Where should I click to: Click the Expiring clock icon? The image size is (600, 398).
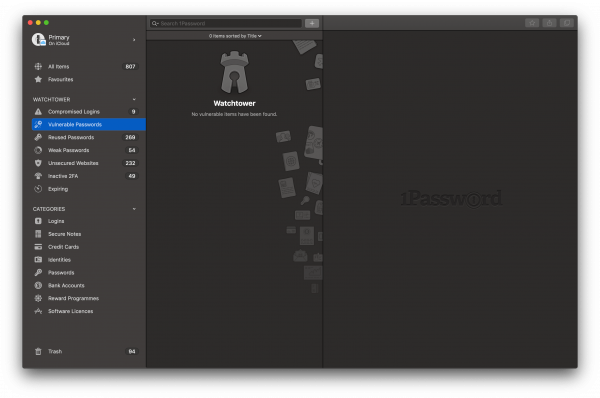click(38, 189)
